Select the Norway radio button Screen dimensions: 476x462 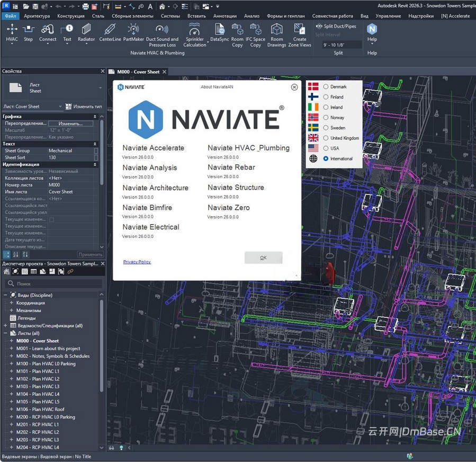(326, 118)
